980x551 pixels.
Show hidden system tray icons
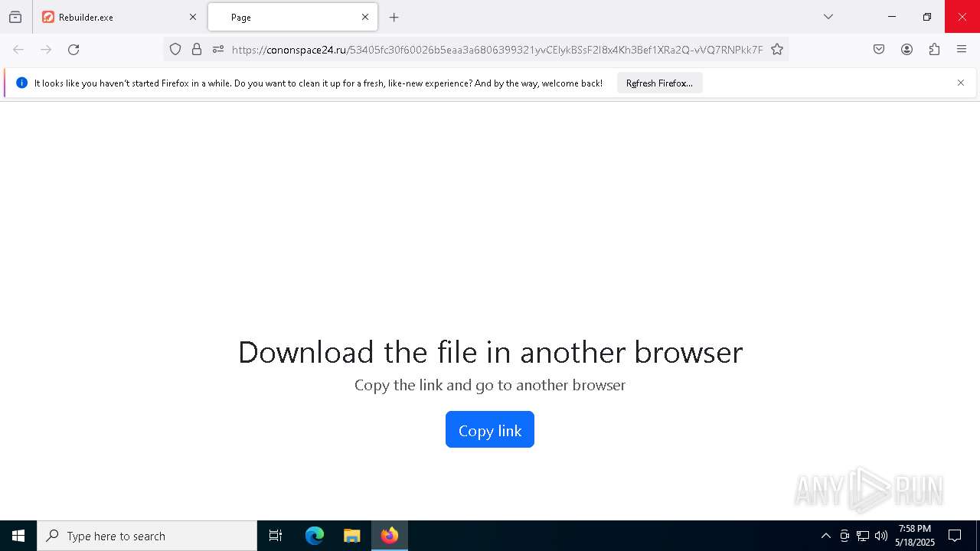[825, 536]
